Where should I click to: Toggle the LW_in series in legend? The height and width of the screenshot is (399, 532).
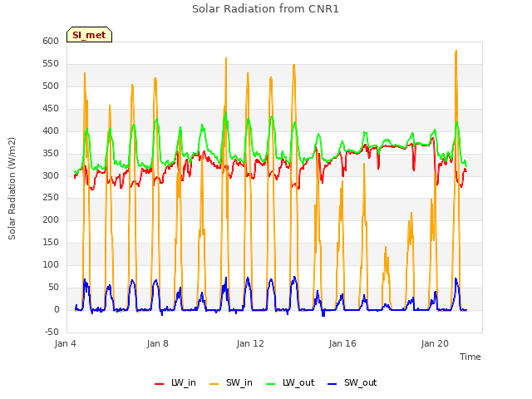(175, 382)
